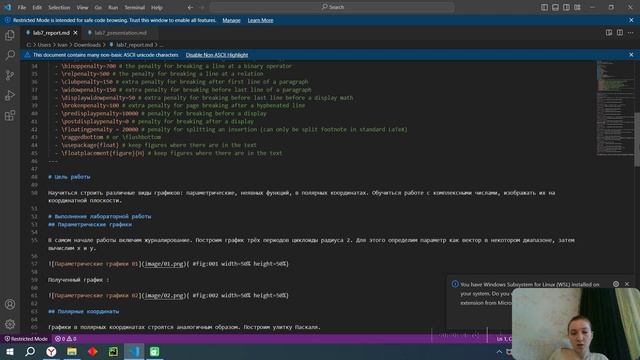Open errors and warnings status indicator

click(66, 339)
